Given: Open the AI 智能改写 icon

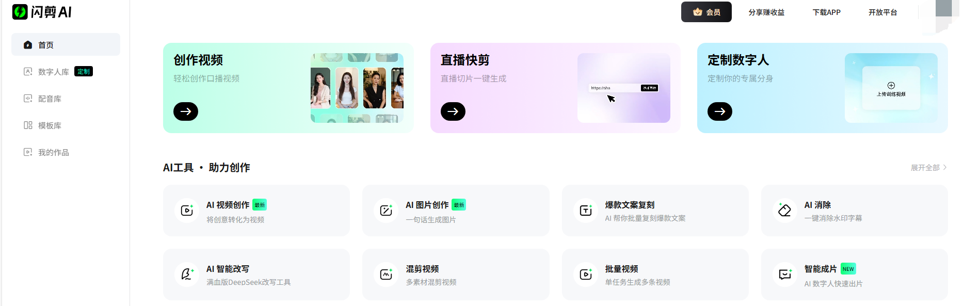Looking at the screenshot, I should pos(187,275).
